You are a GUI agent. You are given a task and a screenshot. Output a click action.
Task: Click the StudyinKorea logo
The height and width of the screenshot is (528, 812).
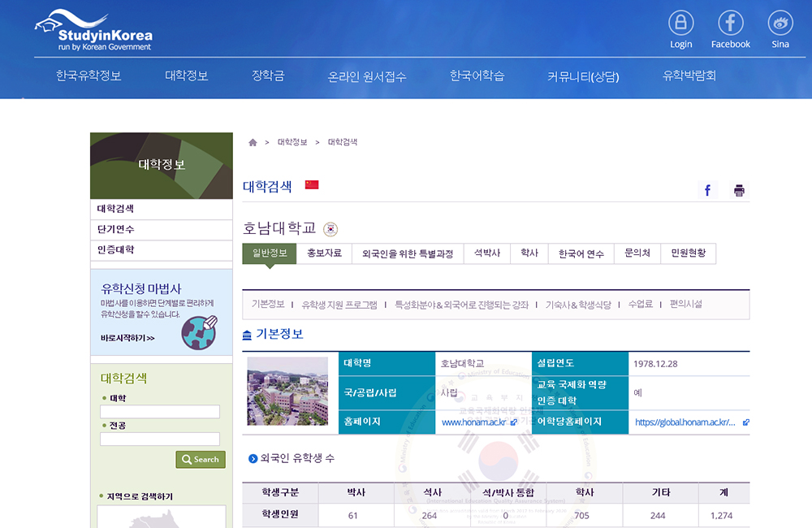pos(93,31)
